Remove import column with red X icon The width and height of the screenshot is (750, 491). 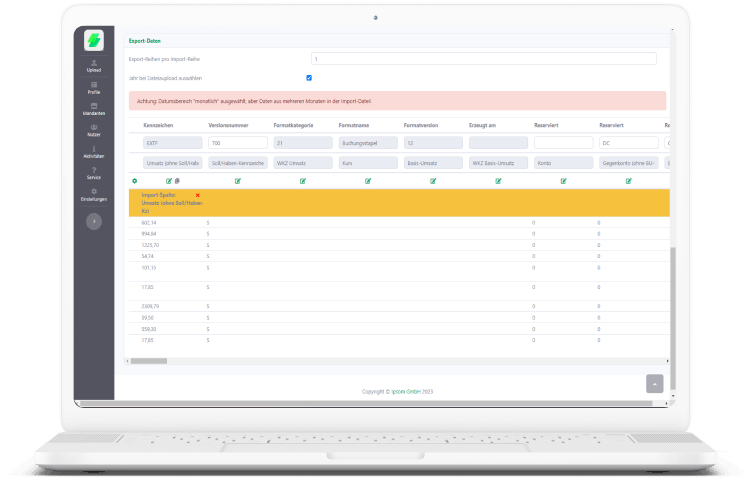pos(198,195)
